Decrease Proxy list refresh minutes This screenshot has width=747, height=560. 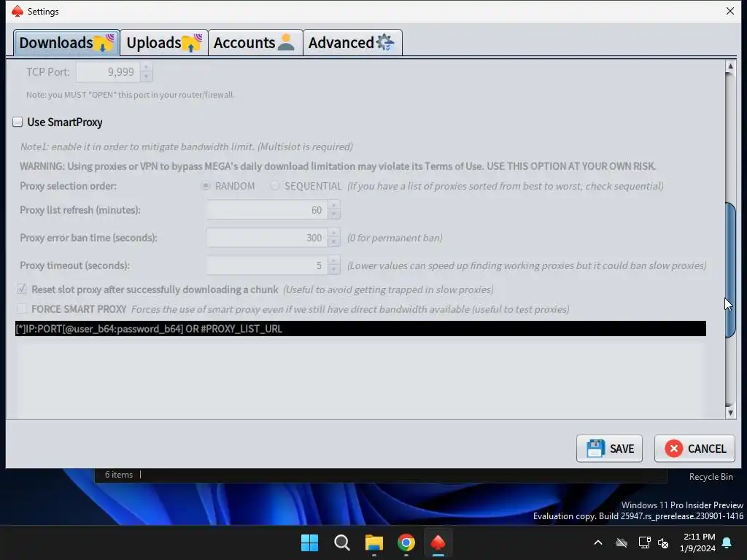click(334, 215)
